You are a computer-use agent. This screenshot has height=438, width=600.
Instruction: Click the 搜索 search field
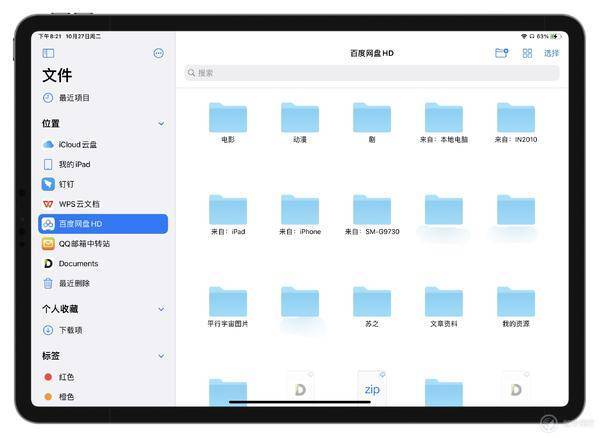point(372,73)
